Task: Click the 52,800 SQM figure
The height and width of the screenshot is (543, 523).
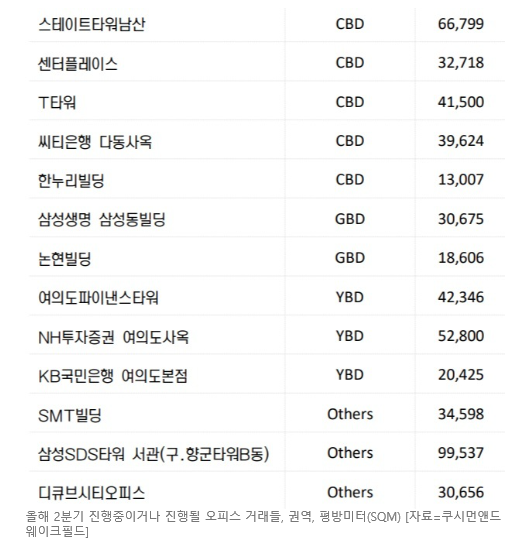Action: pyautogui.click(x=461, y=336)
